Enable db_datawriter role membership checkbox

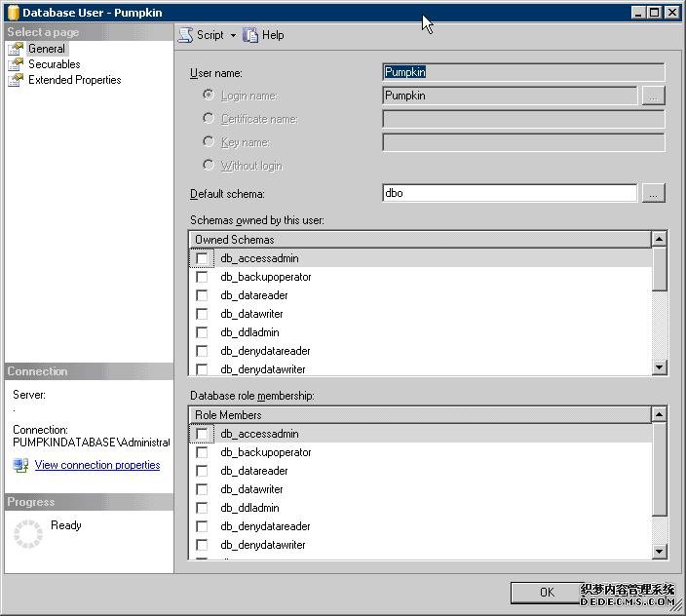coord(202,489)
